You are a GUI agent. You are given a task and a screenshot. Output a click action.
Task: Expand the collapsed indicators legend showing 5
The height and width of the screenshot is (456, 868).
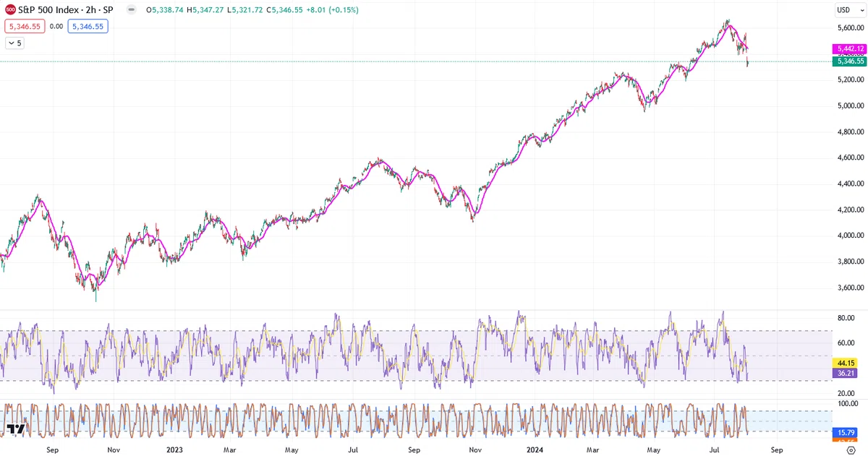(14, 43)
